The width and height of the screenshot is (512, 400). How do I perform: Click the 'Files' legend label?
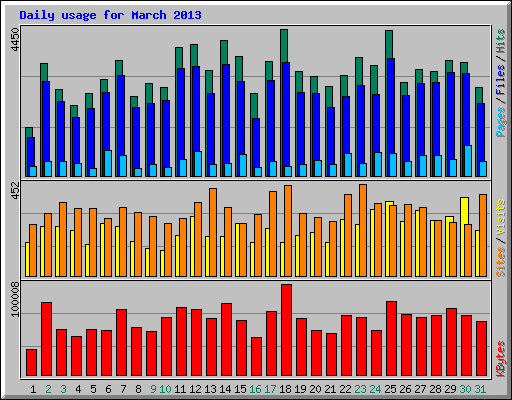pyautogui.click(x=501, y=79)
